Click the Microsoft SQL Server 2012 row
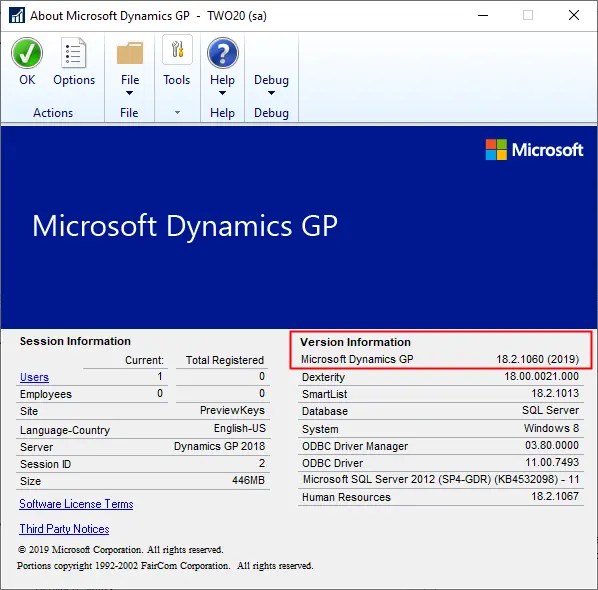 (441, 479)
